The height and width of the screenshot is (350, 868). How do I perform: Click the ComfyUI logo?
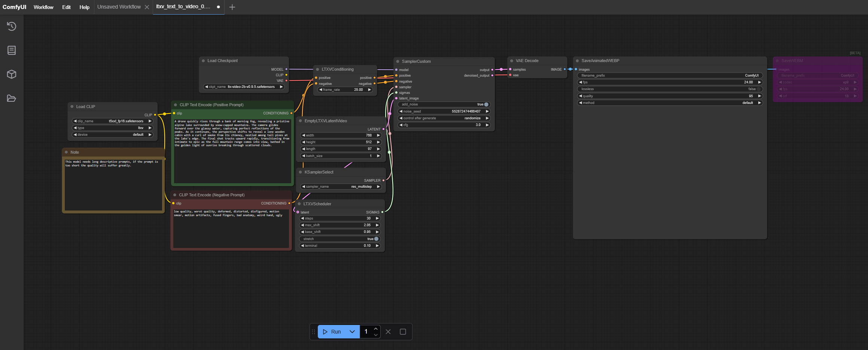click(x=14, y=7)
